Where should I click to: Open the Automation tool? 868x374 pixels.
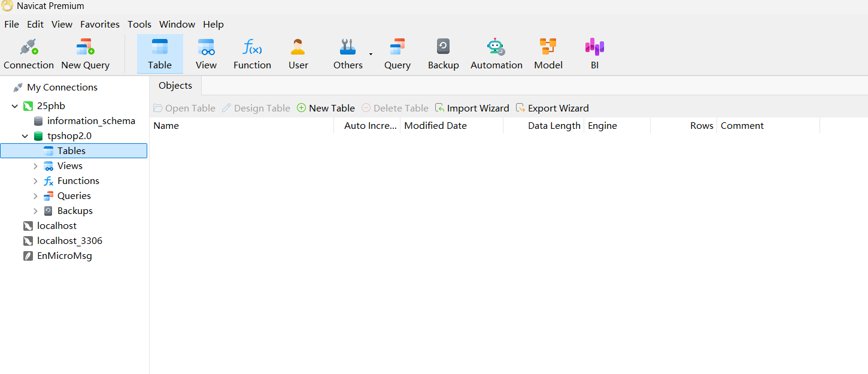click(x=496, y=54)
